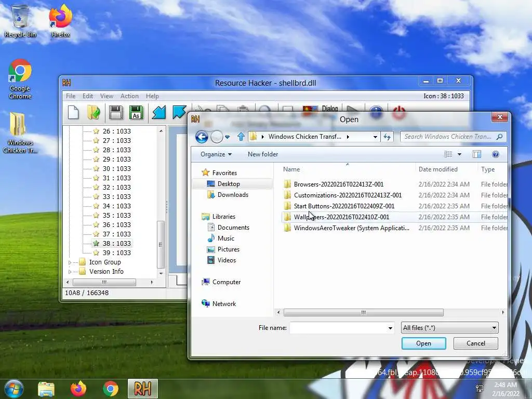Click the search magnifier icon in Open dialog

(x=499, y=137)
